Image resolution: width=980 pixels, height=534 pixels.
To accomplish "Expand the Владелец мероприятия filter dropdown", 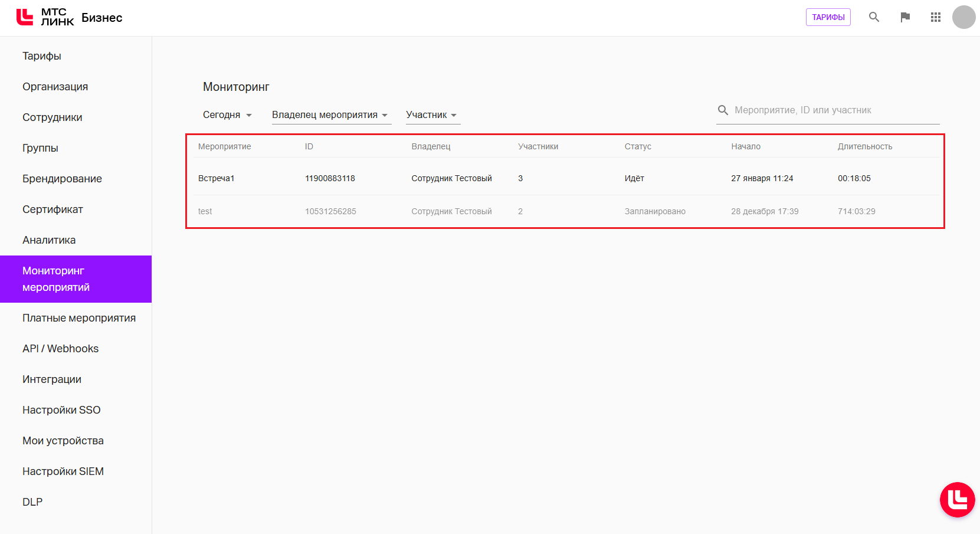I will tap(330, 115).
